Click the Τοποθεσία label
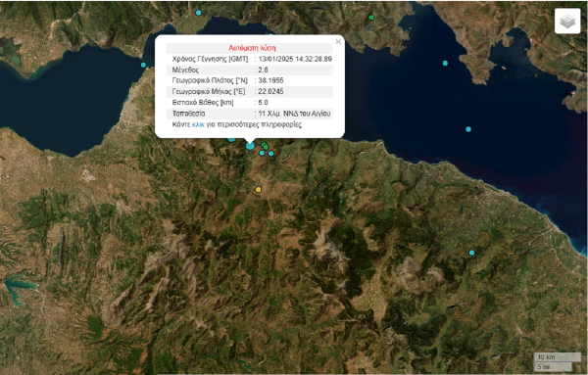Screen dimensions: 588x375 pyautogui.click(x=188, y=114)
